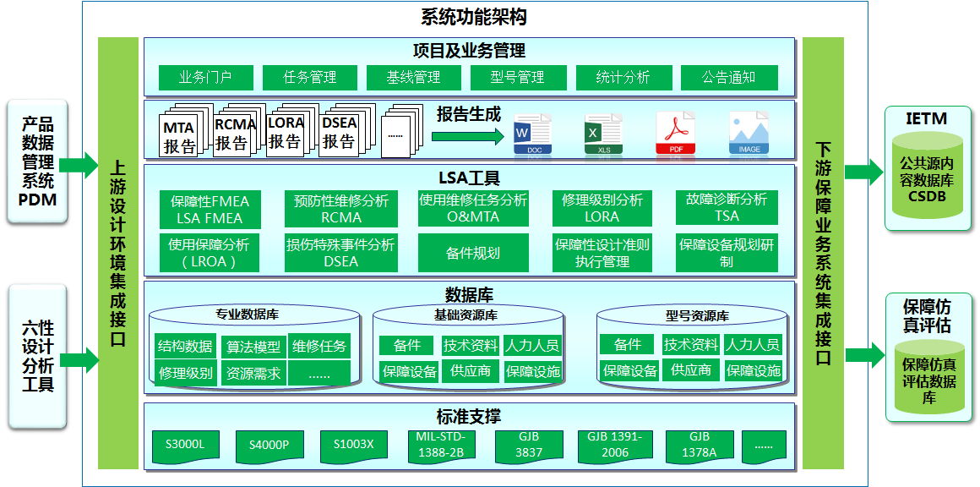980x487 pixels.
Task: Click the arrow pointing to 保障仿真评估
Action: coord(864,354)
